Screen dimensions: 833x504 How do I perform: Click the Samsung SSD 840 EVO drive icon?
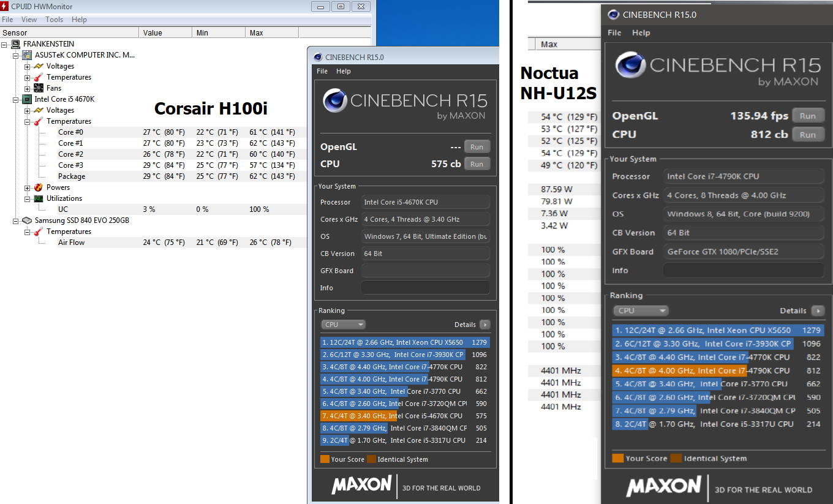click(x=27, y=220)
